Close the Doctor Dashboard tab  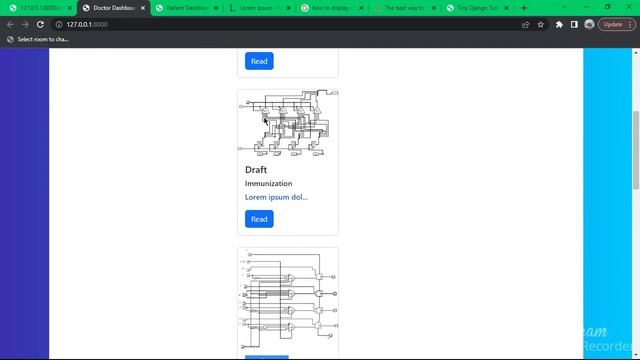tap(143, 8)
